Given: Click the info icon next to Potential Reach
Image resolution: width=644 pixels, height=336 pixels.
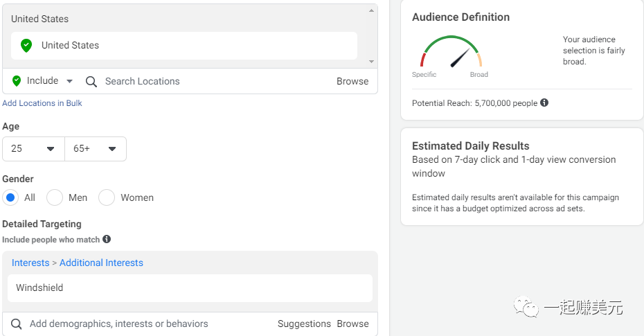Looking at the screenshot, I should tap(544, 103).
